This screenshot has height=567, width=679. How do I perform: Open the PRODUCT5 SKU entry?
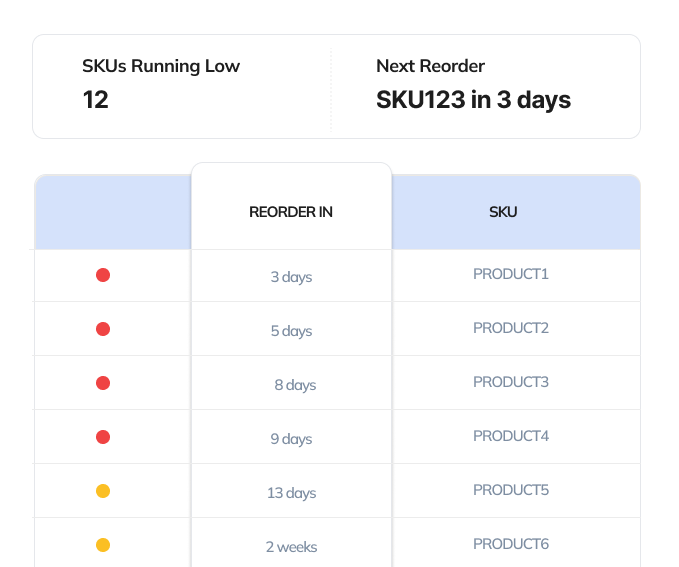click(511, 490)
